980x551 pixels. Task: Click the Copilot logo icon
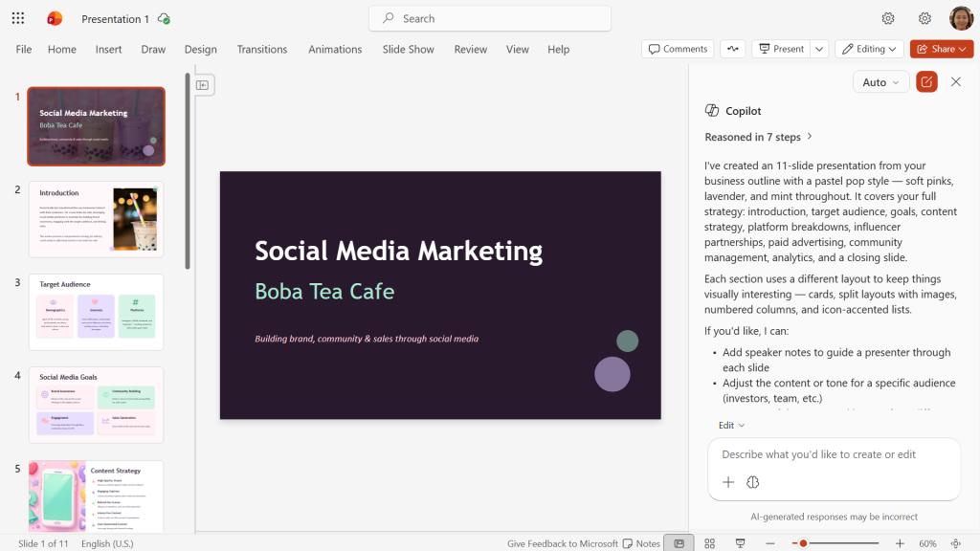(x=712, y=111)
